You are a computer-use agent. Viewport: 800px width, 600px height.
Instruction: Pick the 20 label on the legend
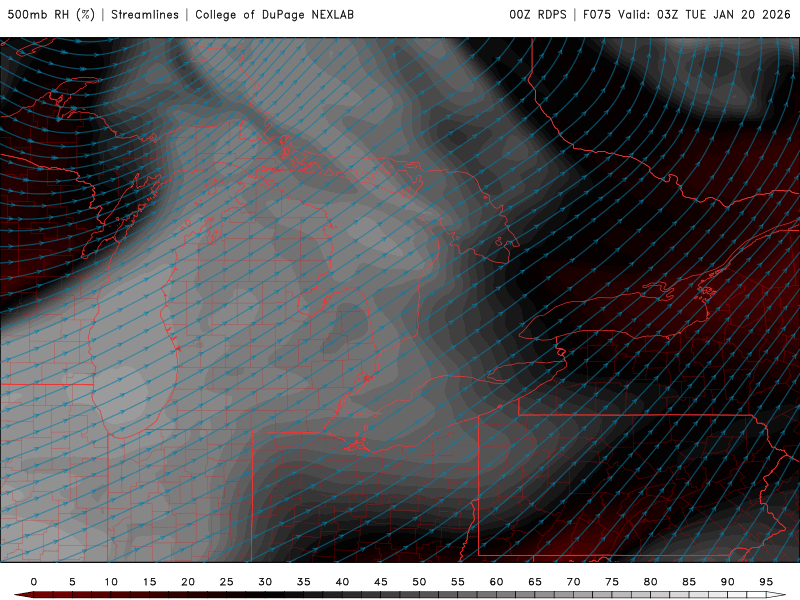188,582
